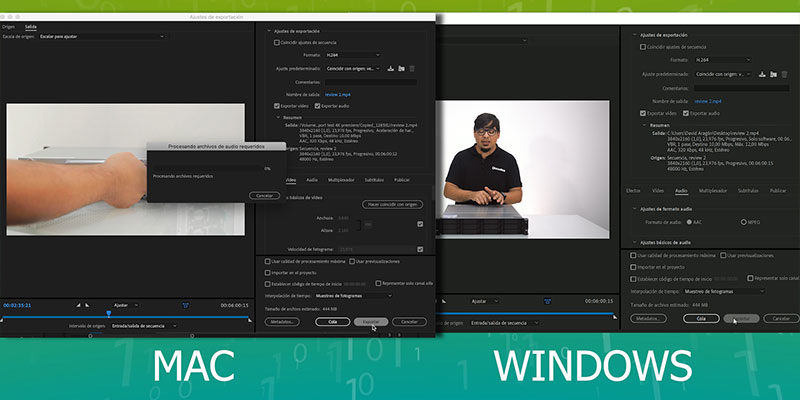Enable Usar previsualizaciones in Mac window
Screen dimensions: 800x400
(352, 261)
